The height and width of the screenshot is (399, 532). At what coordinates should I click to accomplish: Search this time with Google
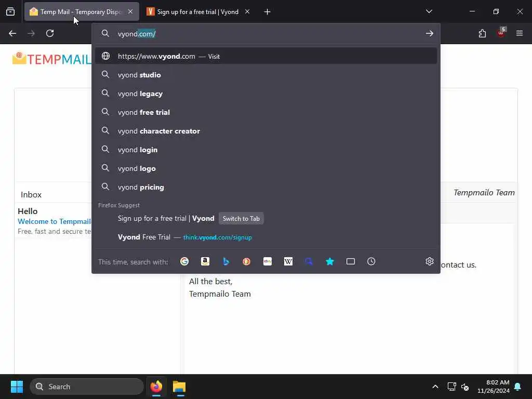click(x=184, y=262)
